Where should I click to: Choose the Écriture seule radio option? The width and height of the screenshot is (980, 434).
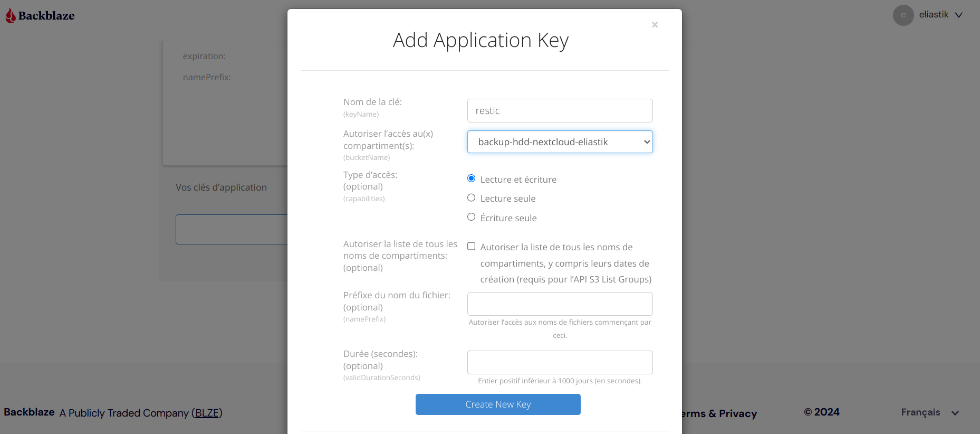click(471, 217)
